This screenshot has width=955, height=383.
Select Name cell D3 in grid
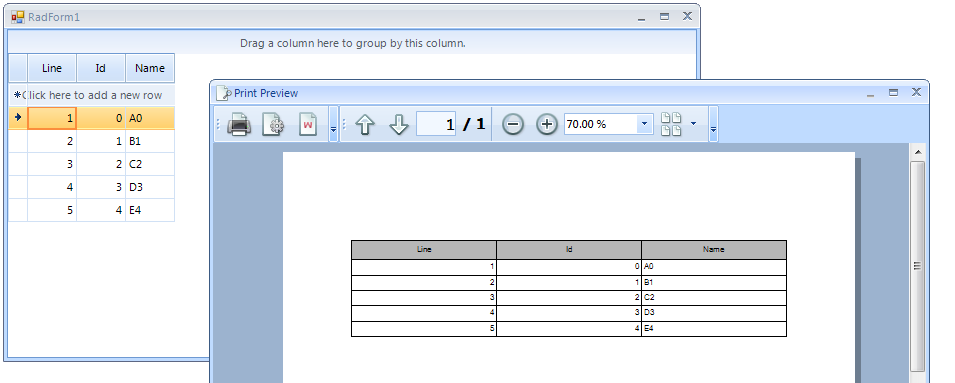tap(150, 187)
